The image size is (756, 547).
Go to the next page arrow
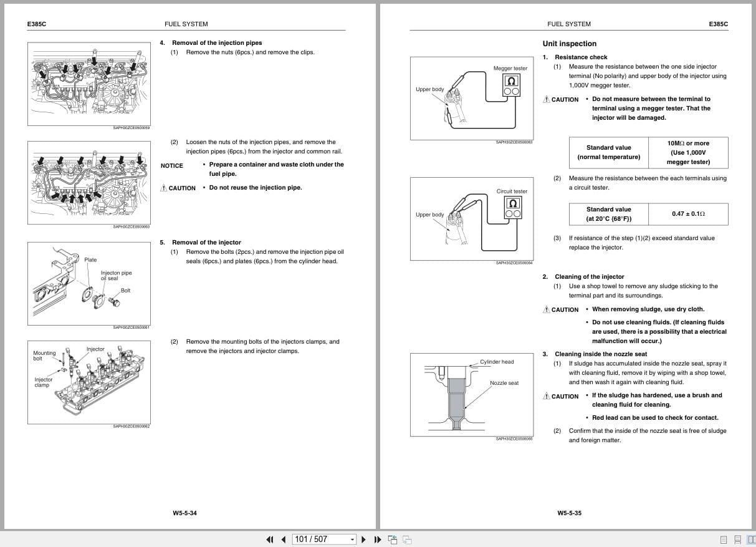[364, 540]
